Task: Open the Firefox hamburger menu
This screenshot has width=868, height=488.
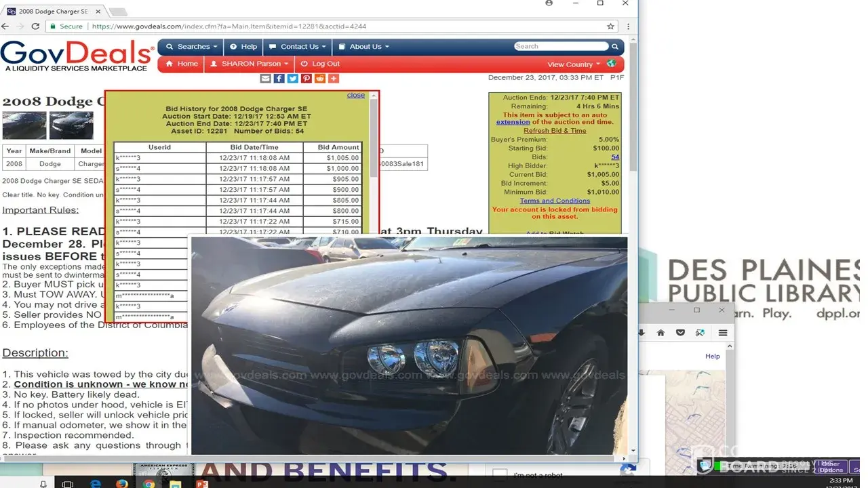Action: (723, 333)
